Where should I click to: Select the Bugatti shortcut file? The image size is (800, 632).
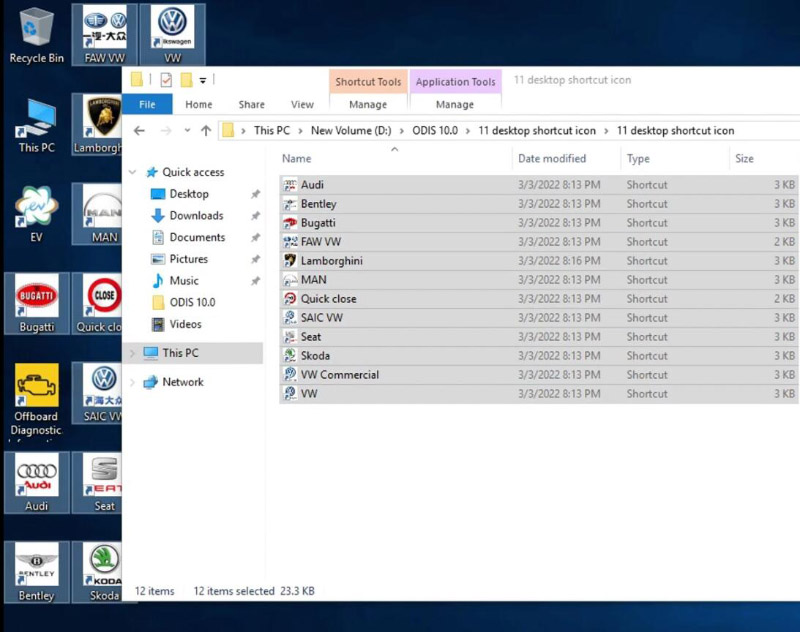[539, 222]
